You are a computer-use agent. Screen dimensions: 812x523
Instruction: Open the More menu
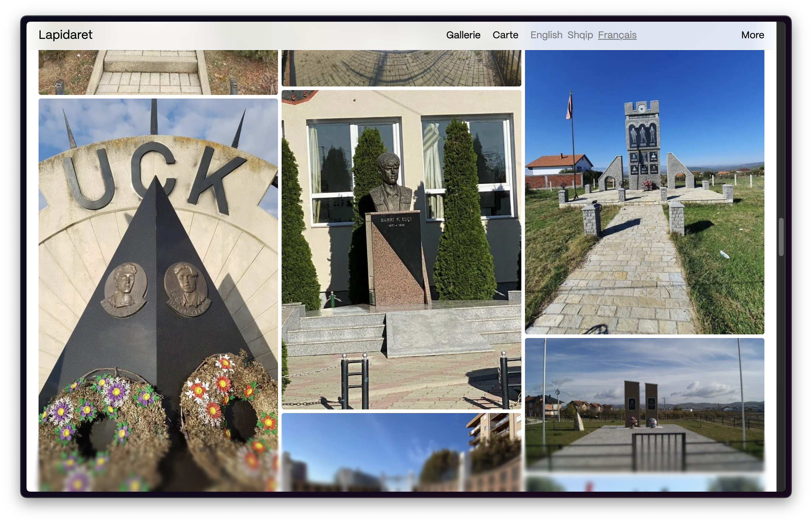pos(752,35)
